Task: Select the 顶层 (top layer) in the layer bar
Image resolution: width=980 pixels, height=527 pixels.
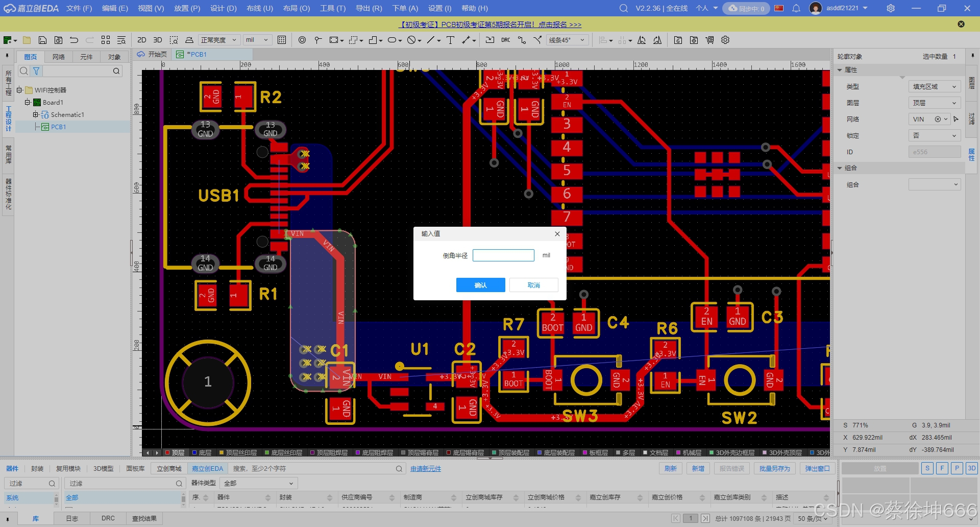Action: point(175,452)
